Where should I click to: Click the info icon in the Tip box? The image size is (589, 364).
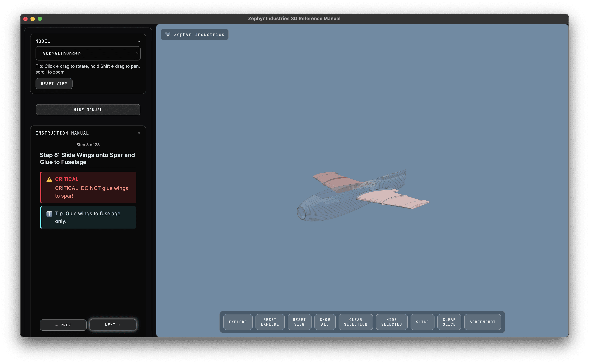pos(49,214)
